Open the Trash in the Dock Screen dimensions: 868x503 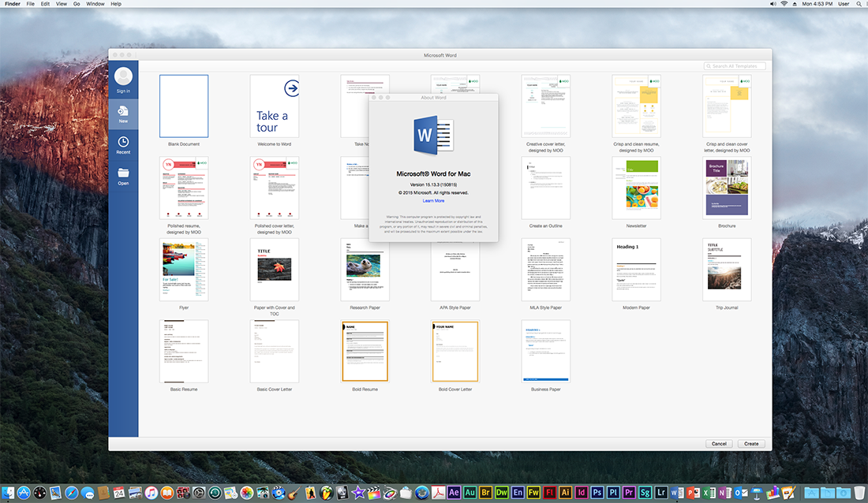(859, 493)
